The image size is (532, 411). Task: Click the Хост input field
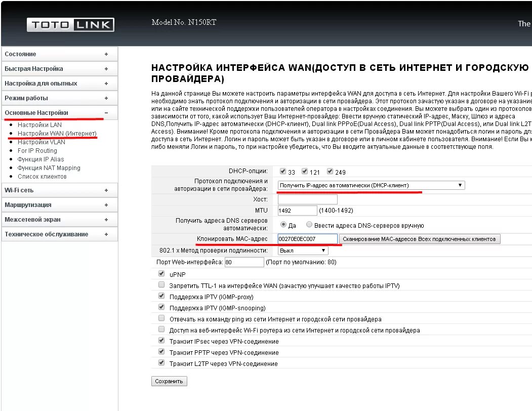308,199
